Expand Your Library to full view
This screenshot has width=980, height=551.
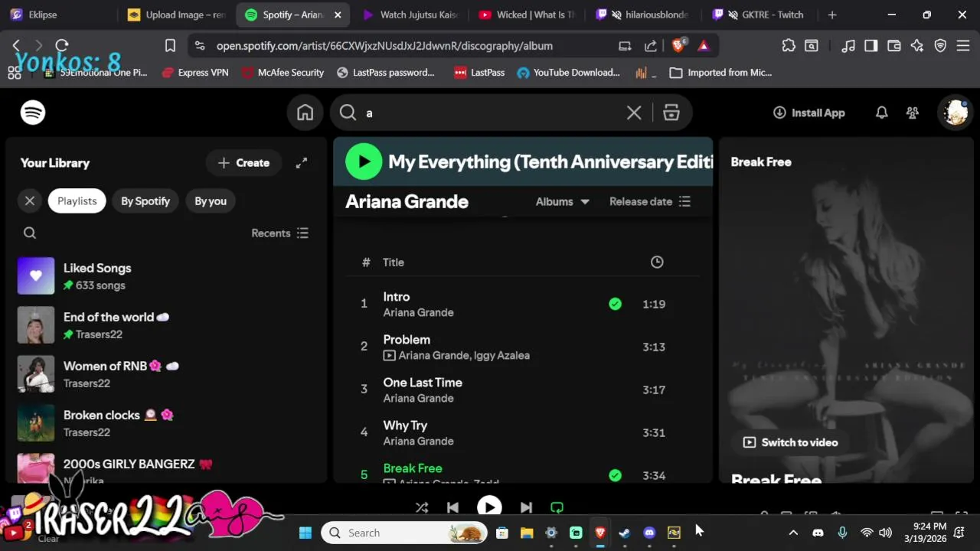pos(302,163)
